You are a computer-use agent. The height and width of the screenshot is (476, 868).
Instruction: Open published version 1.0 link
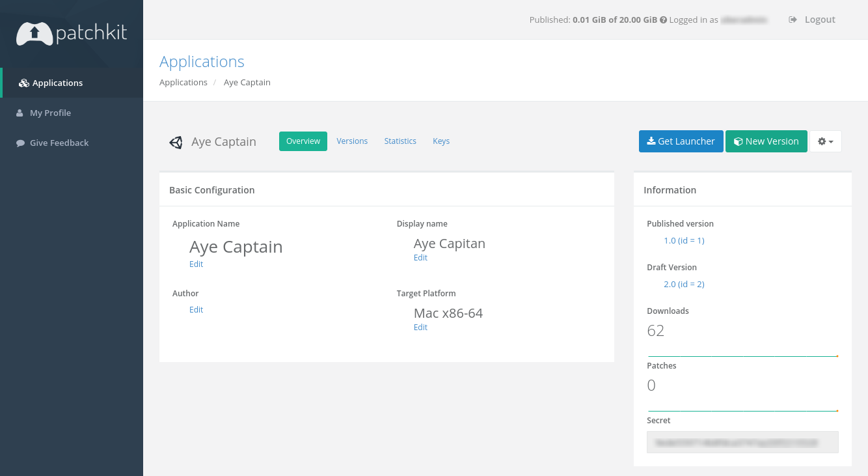(x=684, y=241)
